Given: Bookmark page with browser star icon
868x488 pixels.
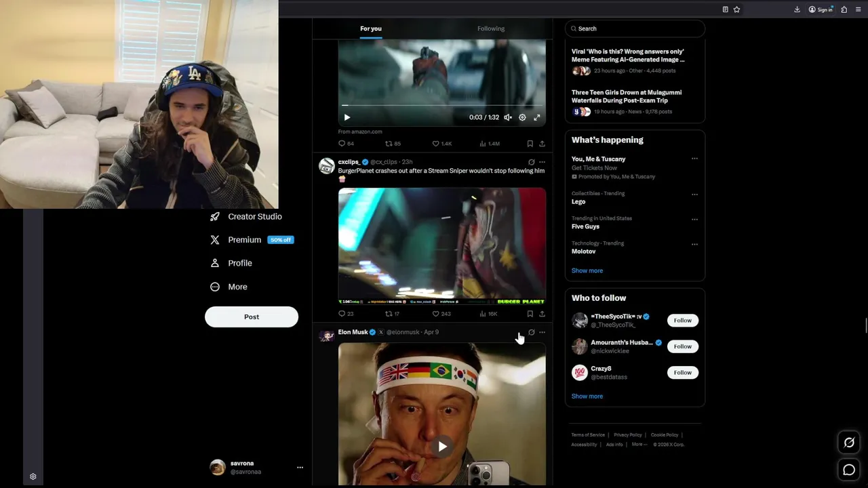Looking at the screenshot, I should click(x=736, y=9).
